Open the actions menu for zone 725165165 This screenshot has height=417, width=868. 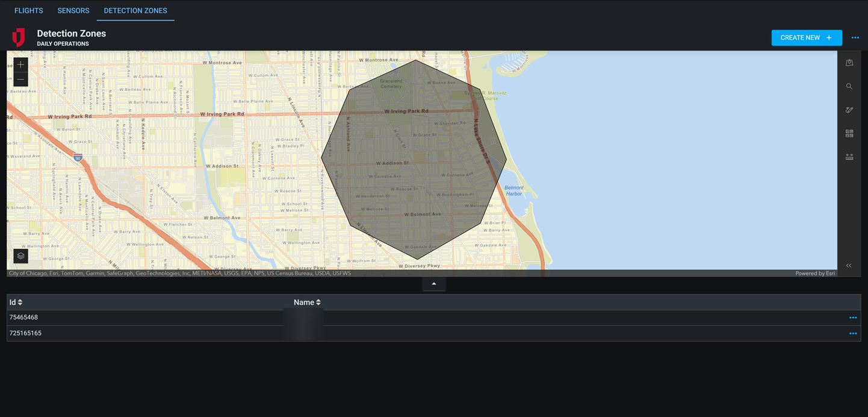[852, 333]
